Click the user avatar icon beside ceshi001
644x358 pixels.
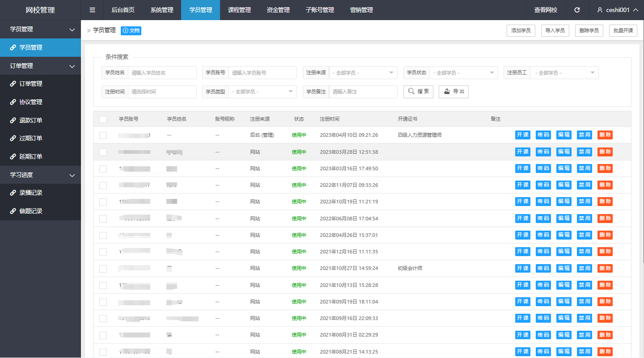point(600,10)
